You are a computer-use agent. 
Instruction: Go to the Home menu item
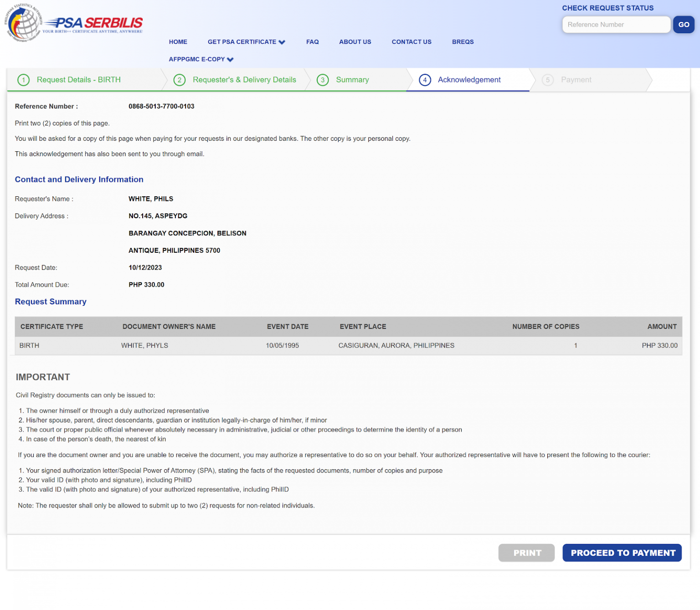(x=178, y=42)
